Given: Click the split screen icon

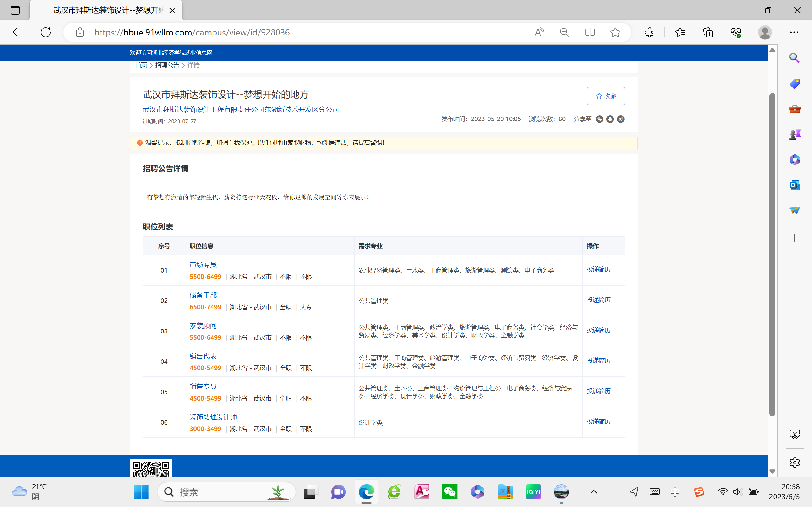Looking at the screenshot, I should (590, 32).
